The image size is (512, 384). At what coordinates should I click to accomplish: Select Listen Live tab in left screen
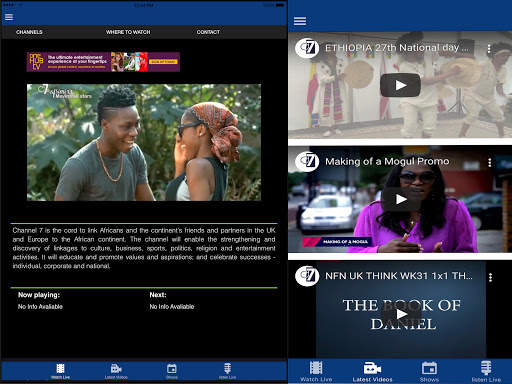point(227,371)
